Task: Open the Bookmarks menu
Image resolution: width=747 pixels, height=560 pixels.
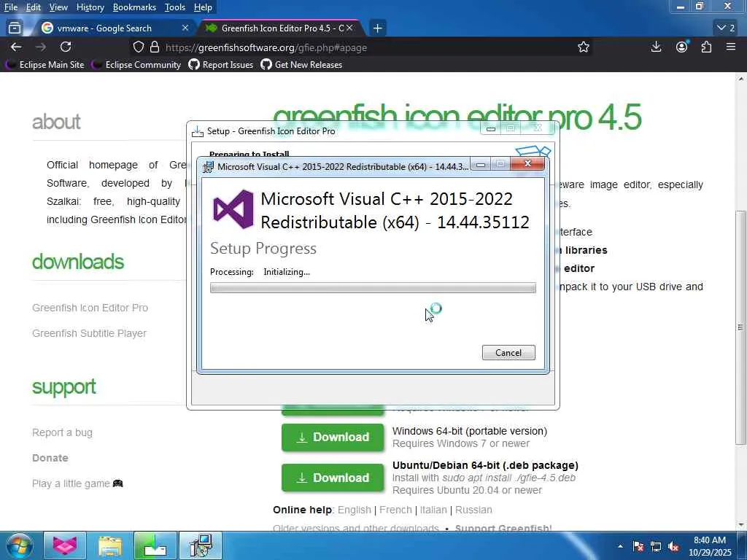Action: pyautogui.click(x=134, y=7)
